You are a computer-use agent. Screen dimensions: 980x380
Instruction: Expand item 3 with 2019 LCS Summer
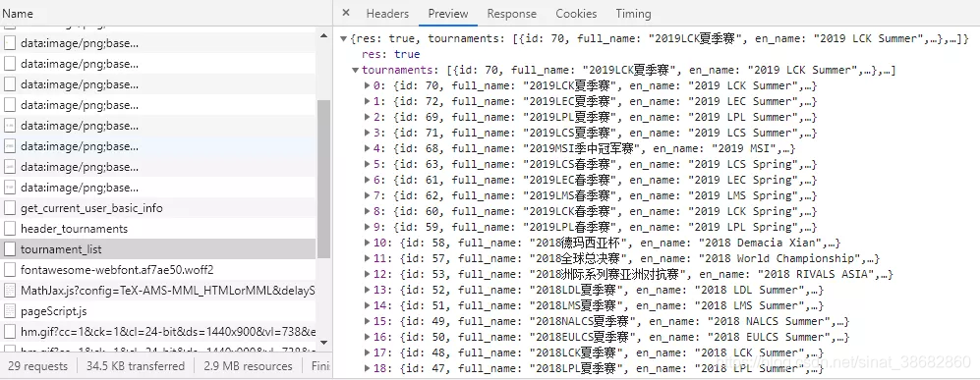coord(367,133)
